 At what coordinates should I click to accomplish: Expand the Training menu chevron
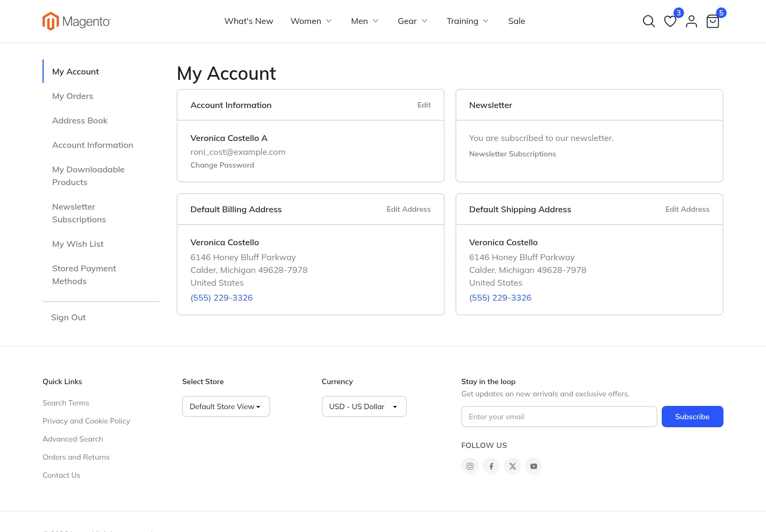(x=486, y=21)
